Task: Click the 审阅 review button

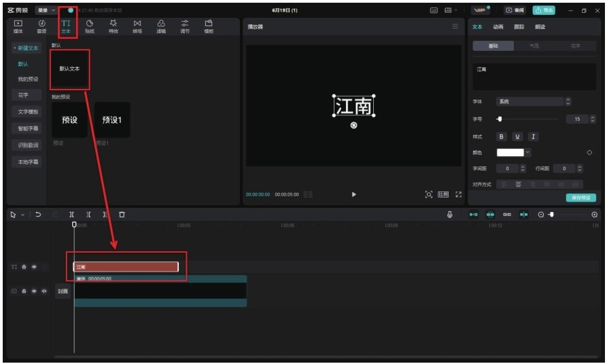Action: pos(515,10)
